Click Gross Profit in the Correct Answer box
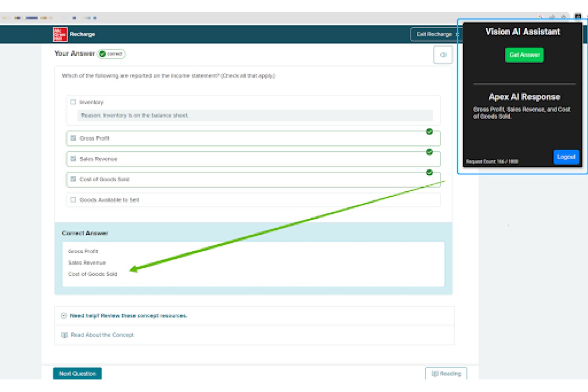The image size is (588, 392). [83, 251]
